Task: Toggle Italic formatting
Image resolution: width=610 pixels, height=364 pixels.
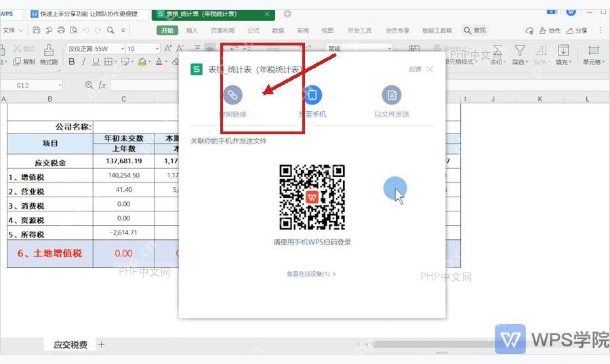Action: pyautogui.click(x=83, y=62)
